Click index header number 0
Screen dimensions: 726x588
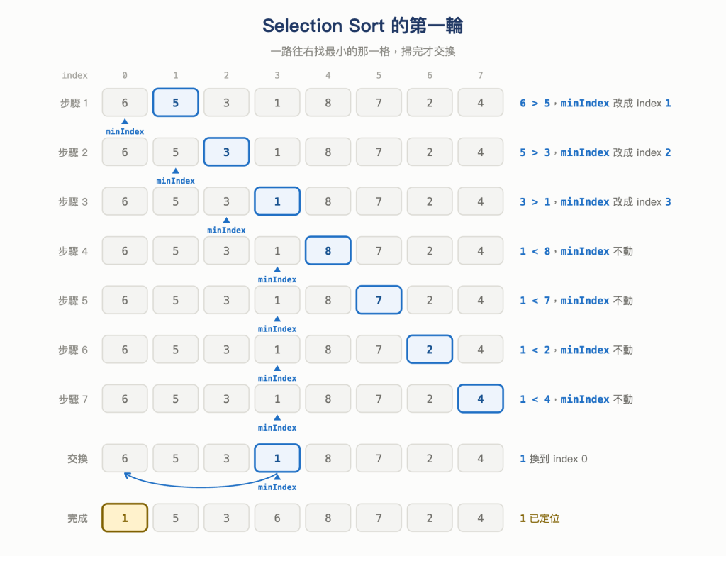point(125,75)
